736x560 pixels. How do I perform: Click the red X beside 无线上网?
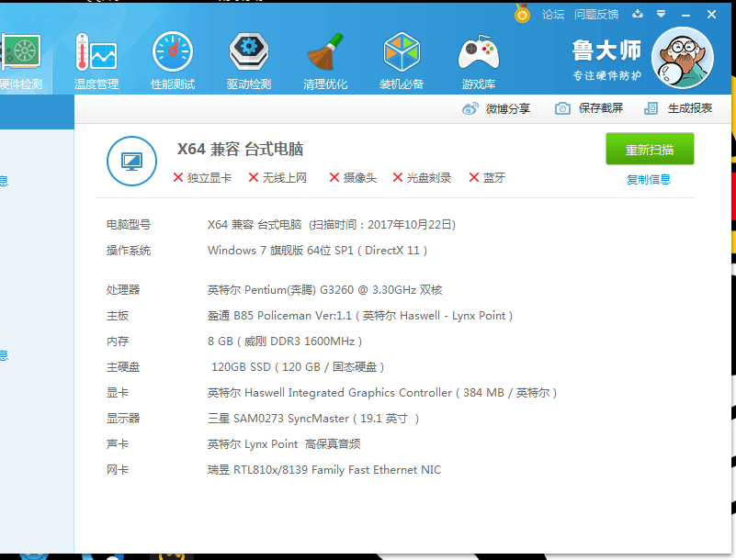254,177
